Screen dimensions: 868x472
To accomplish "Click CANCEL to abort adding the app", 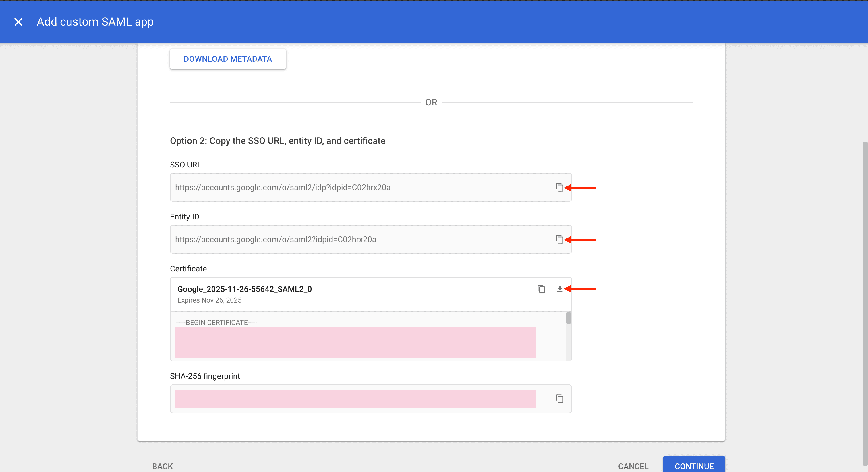I will tap(633, 466).
